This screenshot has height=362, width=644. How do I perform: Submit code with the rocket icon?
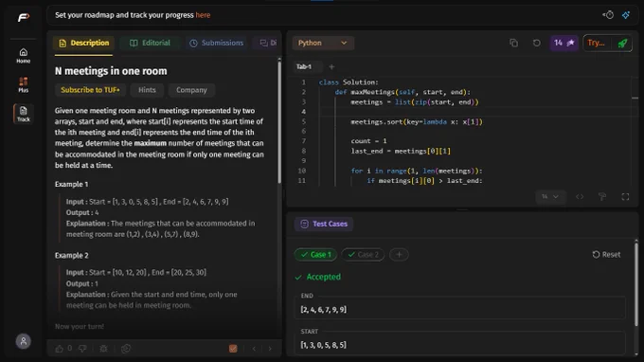tap(622, 43)
